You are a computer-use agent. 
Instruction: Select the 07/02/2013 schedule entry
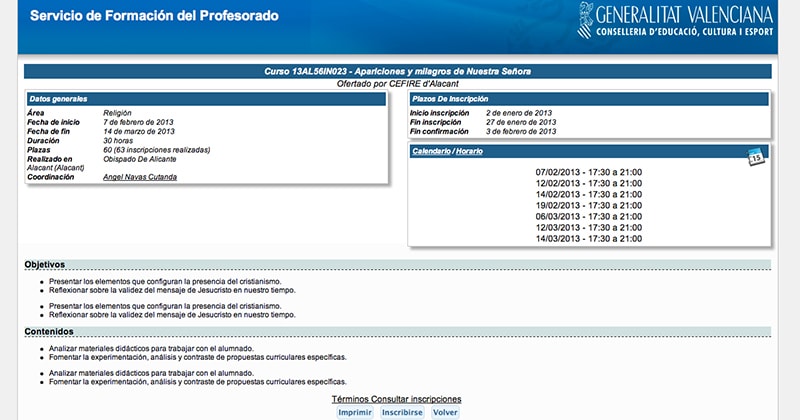coord(588,172)
